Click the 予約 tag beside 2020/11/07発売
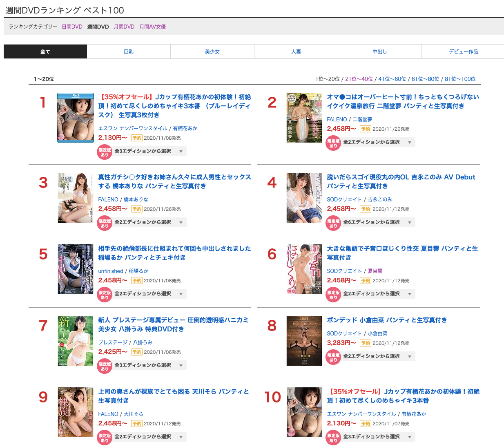 (x=366, y=424)
